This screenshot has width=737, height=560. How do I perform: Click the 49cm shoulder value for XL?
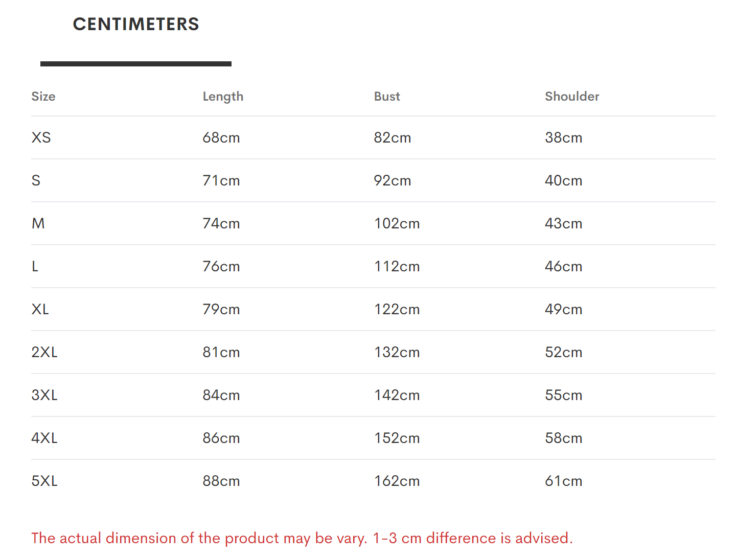coord(564,310)
